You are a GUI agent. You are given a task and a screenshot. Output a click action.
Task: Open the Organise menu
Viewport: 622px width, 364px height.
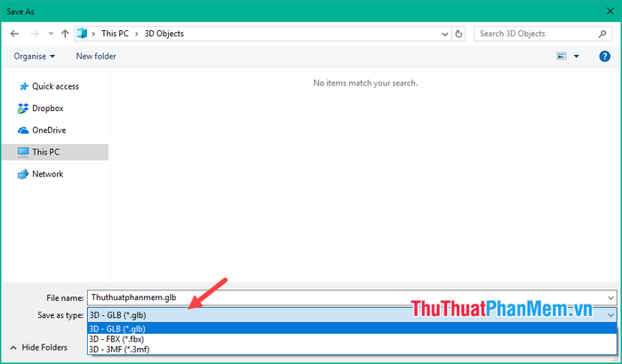point(34,56)
